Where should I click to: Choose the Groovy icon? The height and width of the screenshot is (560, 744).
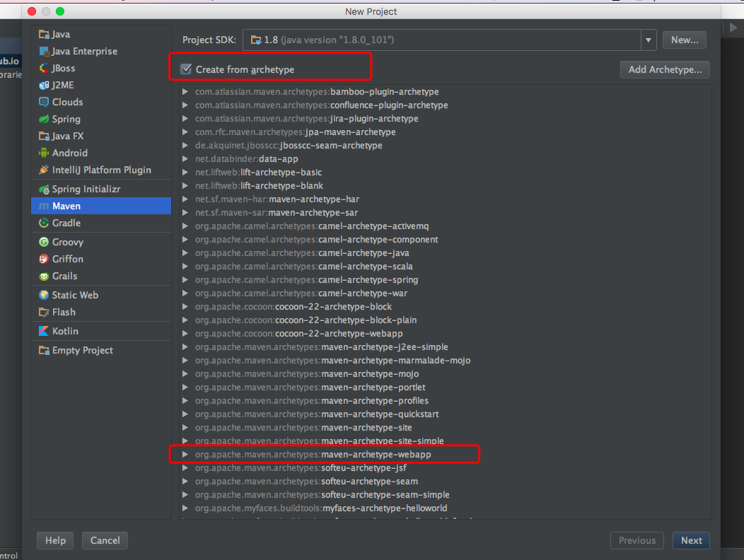click(x=44, y=242)
